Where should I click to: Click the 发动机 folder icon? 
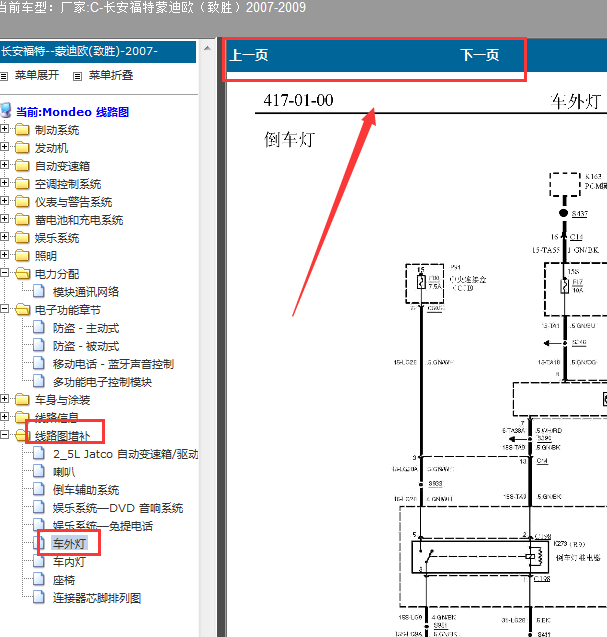22,147
